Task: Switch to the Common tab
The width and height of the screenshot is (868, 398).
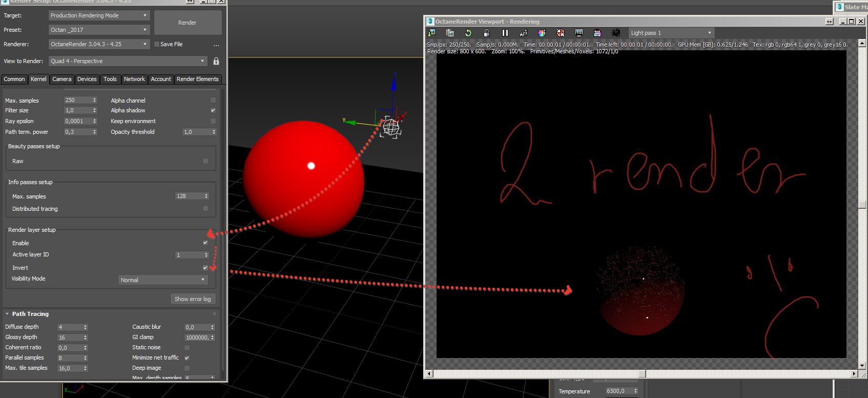Action: tap(14, 79)
